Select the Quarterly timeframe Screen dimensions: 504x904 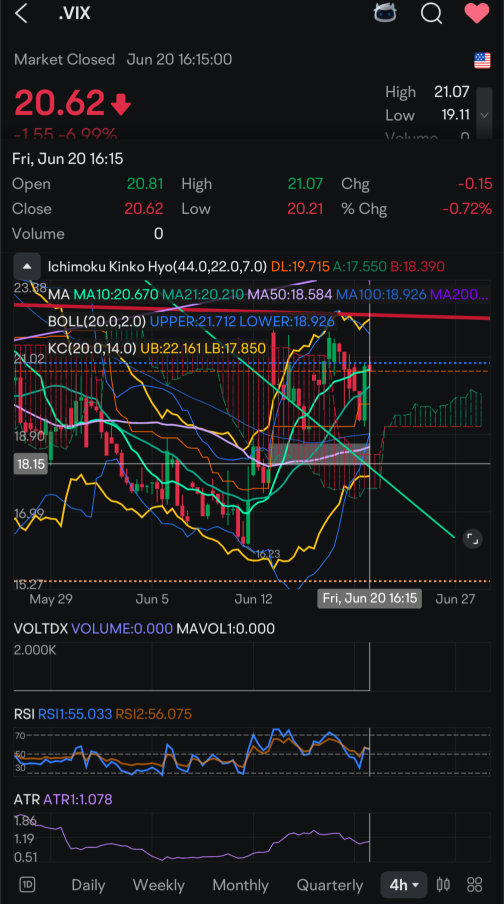[x=330, y=885]
